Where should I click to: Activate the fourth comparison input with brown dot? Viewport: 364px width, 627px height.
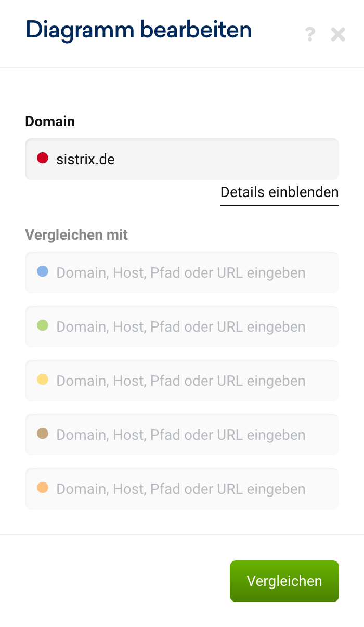click(x=192, y=435)
